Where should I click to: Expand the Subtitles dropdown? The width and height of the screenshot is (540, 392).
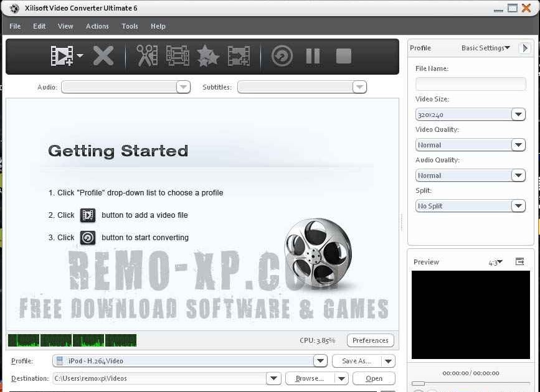359,87
